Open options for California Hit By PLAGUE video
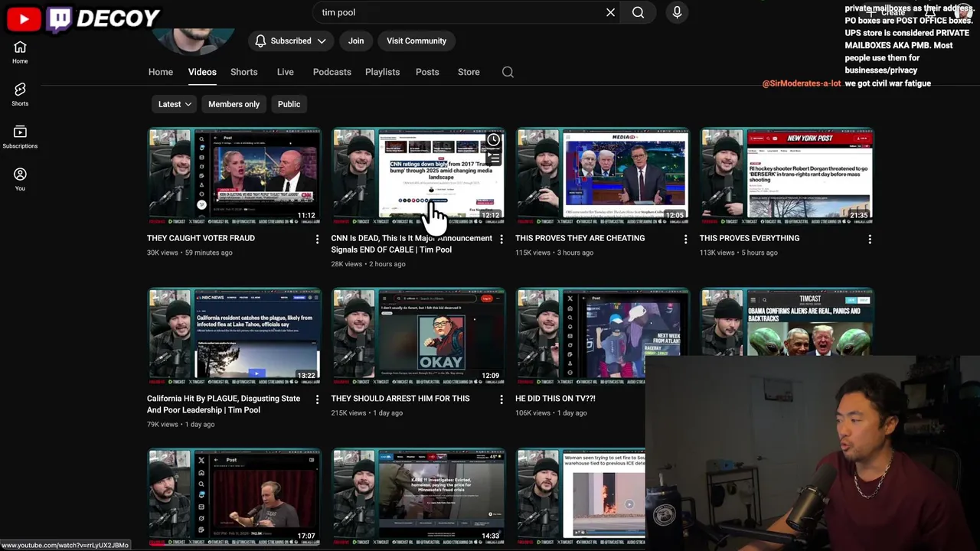Screen dimensions: 980x551 click(317, 399)
